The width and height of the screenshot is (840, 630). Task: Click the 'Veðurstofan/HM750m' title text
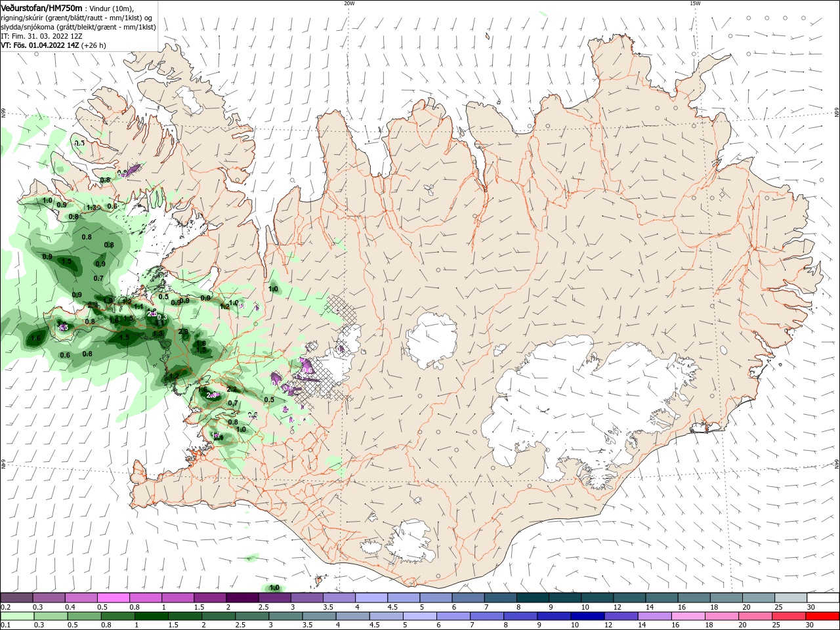click(41, 7)
